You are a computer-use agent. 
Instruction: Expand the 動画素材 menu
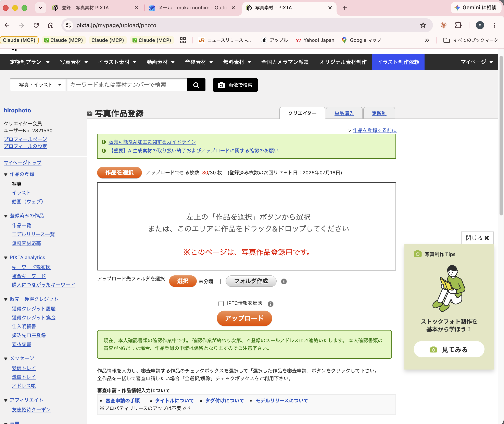[160, 62]
